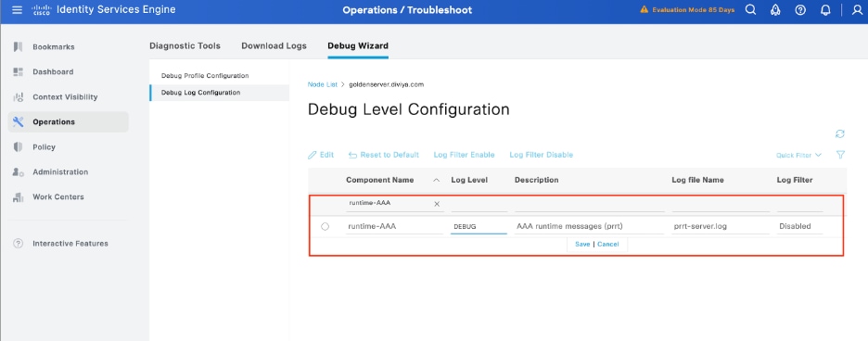Open Policy menu
Screen dimensions: 868x341
[x=44, y=147]
